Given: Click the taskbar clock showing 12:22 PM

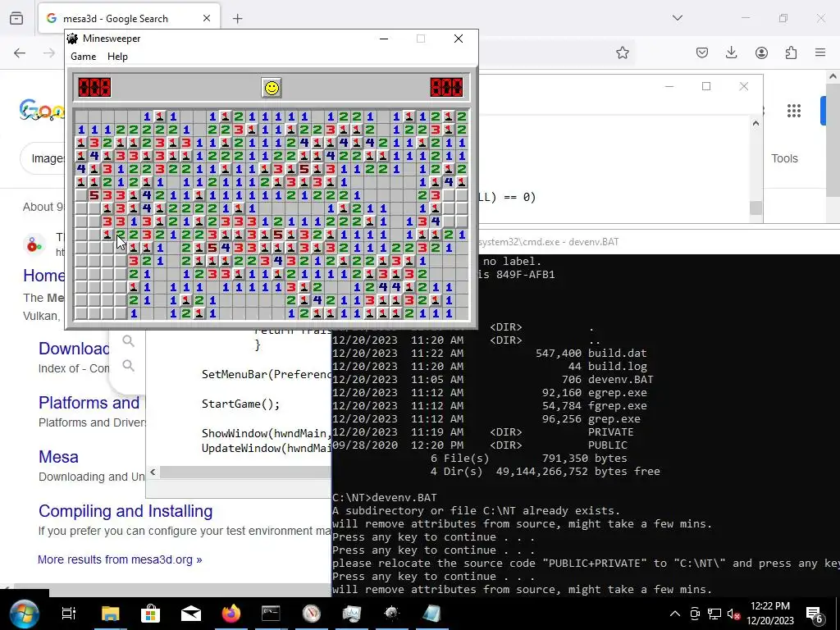Looking at the screenshot, I should pos(770,614).
